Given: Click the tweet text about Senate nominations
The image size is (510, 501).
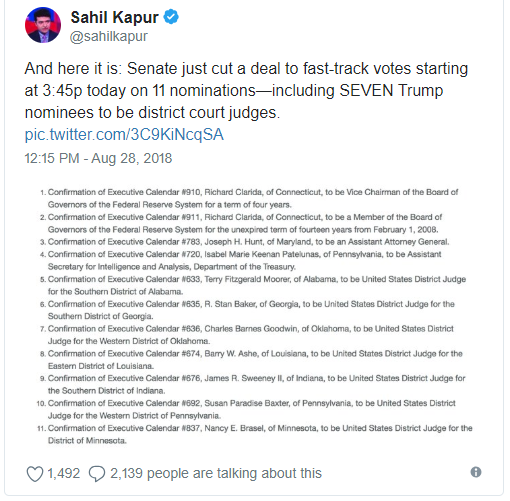Looking at the screenshot, I should click(x=246, y=90).
